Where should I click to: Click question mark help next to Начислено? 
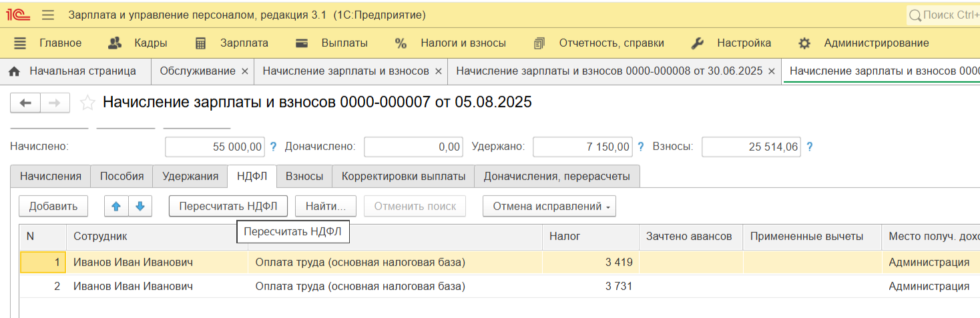point(273,147)
